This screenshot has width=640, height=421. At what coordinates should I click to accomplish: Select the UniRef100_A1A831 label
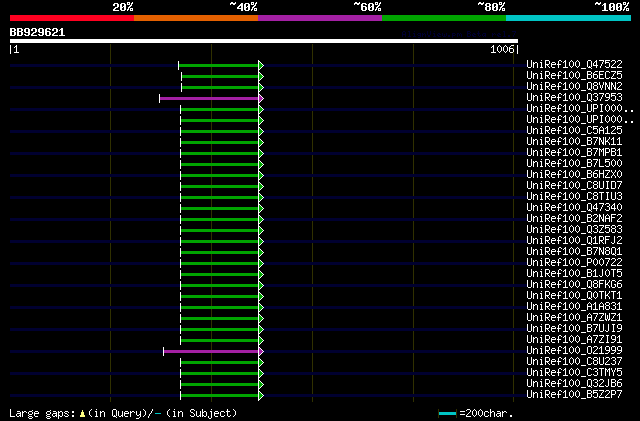(x=574, y=307)
